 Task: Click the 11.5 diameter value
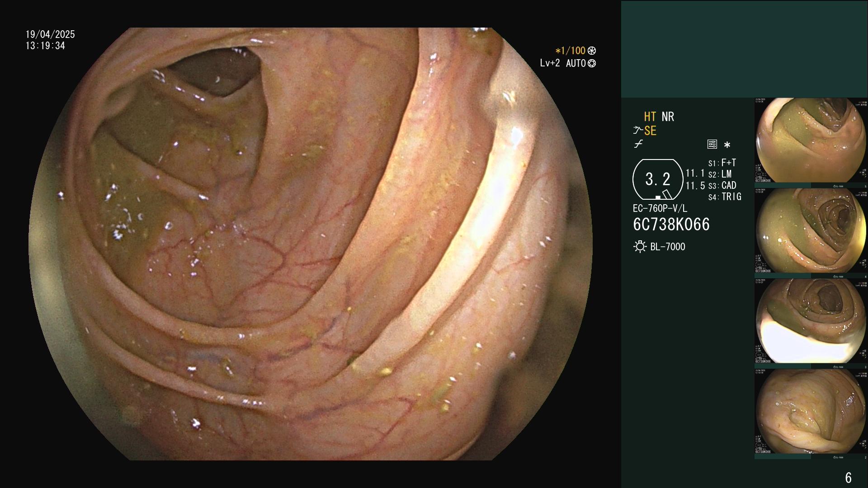tap(695, 186)
